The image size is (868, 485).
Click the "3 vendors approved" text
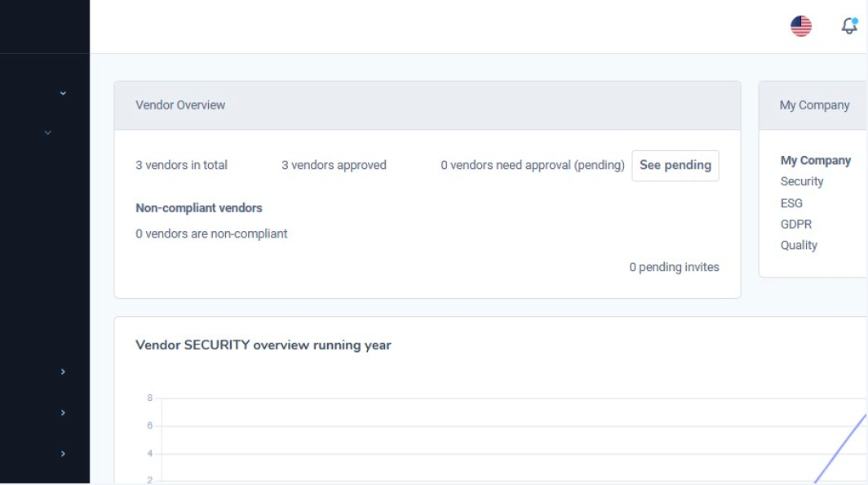[x=334, y=165]
